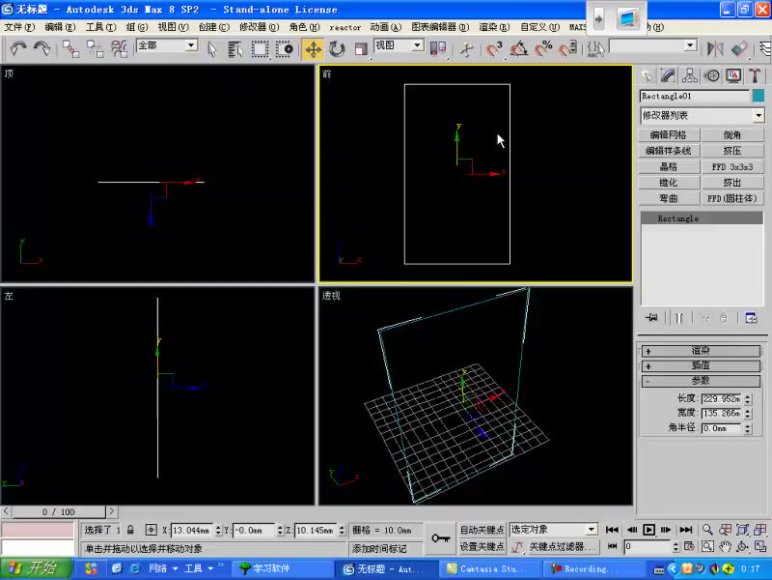The height and width of the screenshot is (580, 772).
Task: Open the 文件 menu
Action: [x=19, y=27]
